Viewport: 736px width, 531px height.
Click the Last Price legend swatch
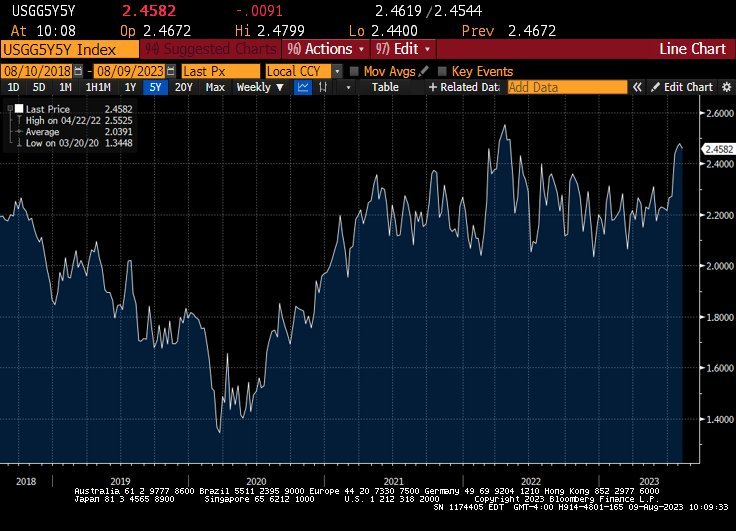19,109
